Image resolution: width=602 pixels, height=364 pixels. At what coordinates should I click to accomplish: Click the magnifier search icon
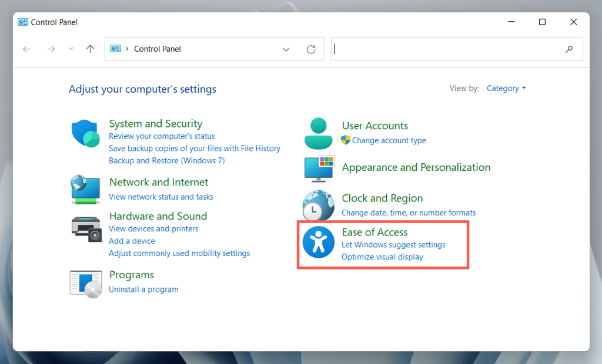click(x=569, y=49)
